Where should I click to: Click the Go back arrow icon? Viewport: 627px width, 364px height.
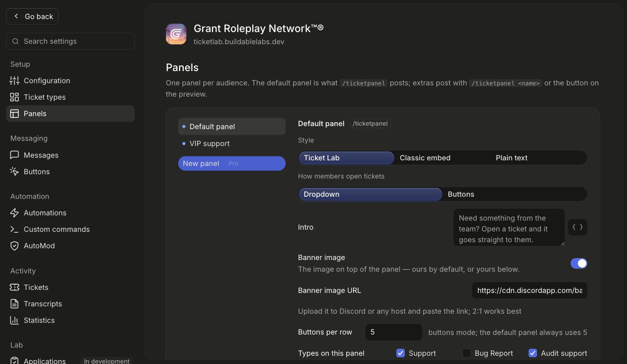point(16,16)
